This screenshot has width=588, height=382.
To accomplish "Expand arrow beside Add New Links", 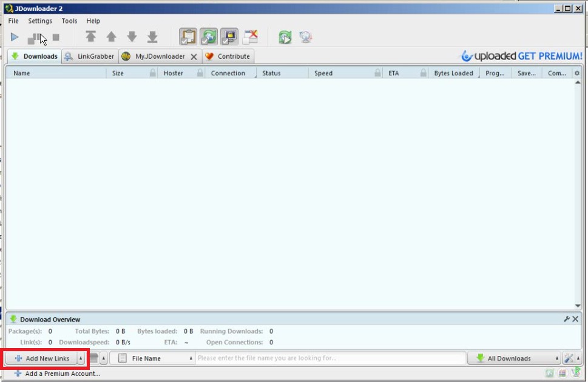I will tap(81, 358).
